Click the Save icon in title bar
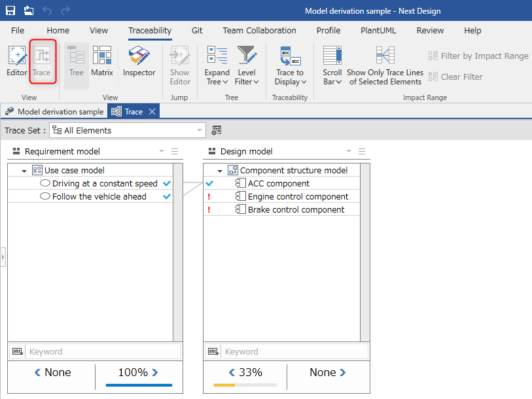Screen dimensions: 532x399 click(10, 10)
